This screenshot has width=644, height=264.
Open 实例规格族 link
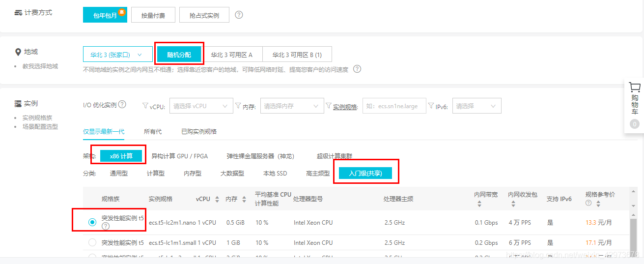(x=37, y=118)
